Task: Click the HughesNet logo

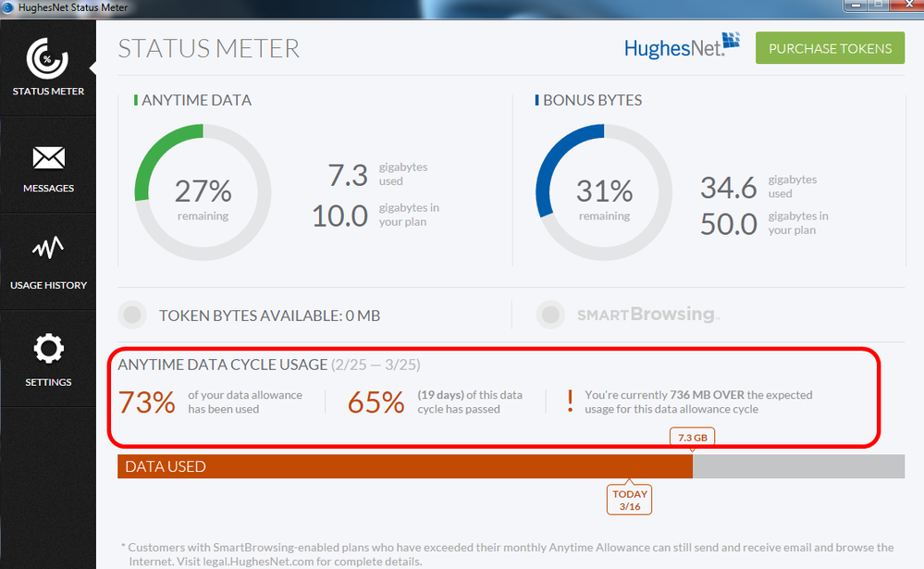Action: pos(684,46)
